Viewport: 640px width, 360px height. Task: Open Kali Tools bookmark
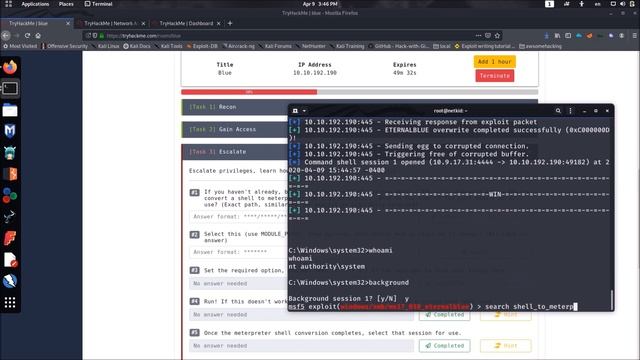click(169, 46)
